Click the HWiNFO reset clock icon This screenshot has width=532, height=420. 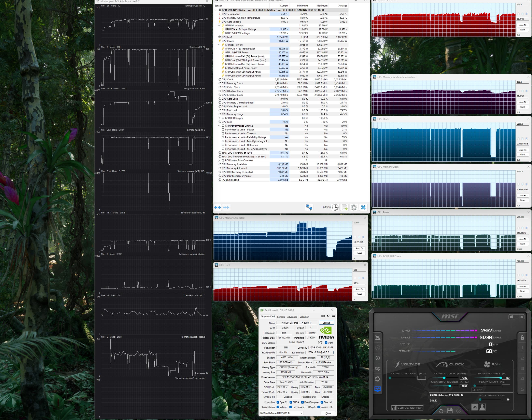tap(335, 207)
